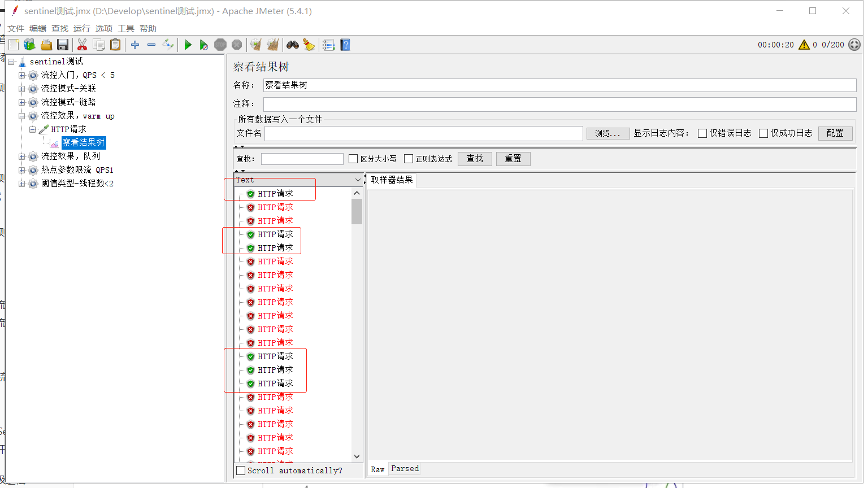Open the 编辑 menu
Screen dimensions: 868x488
(x=38, y=29)
